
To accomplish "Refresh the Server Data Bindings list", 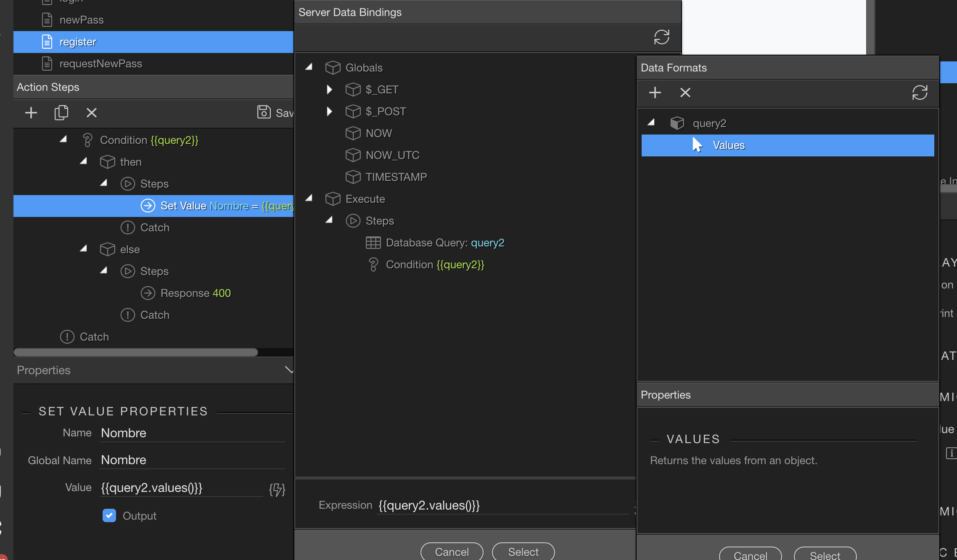I will point(661,37).
